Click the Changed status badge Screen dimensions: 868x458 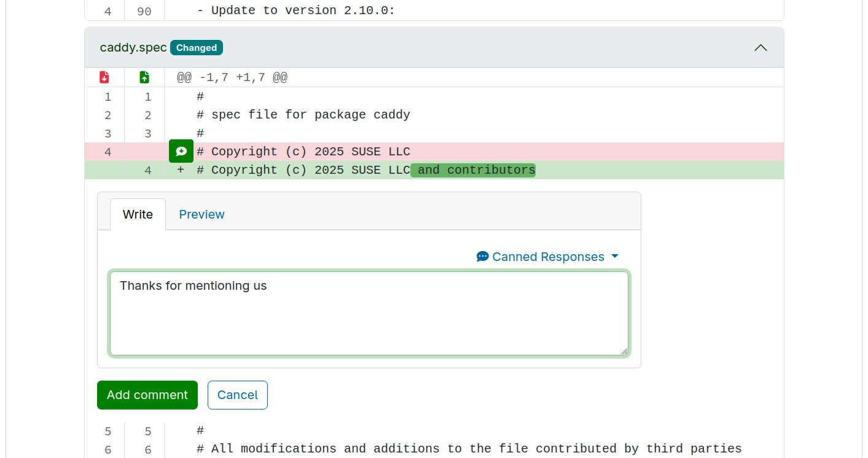(197, 48)
